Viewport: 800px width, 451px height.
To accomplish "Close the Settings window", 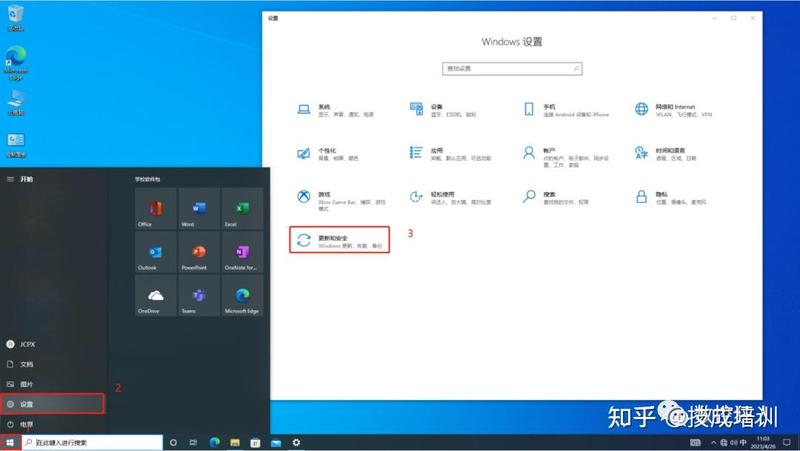I will [753, 18].
